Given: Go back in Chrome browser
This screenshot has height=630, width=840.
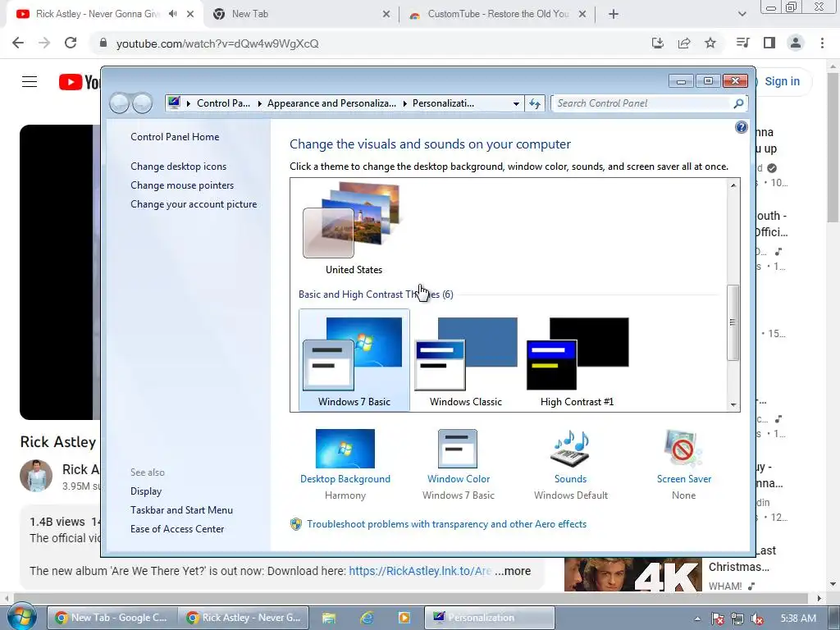Looking at the screenshot, I should pos(18,43).
